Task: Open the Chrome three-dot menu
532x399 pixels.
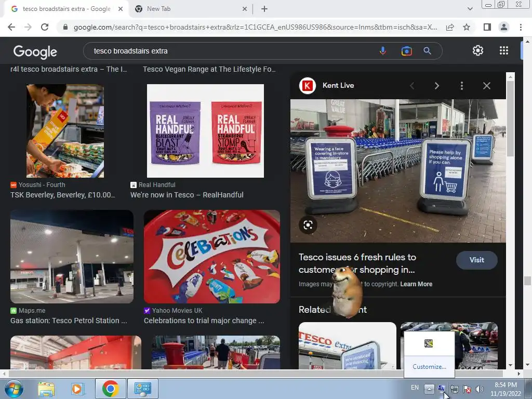Action: 521,27
